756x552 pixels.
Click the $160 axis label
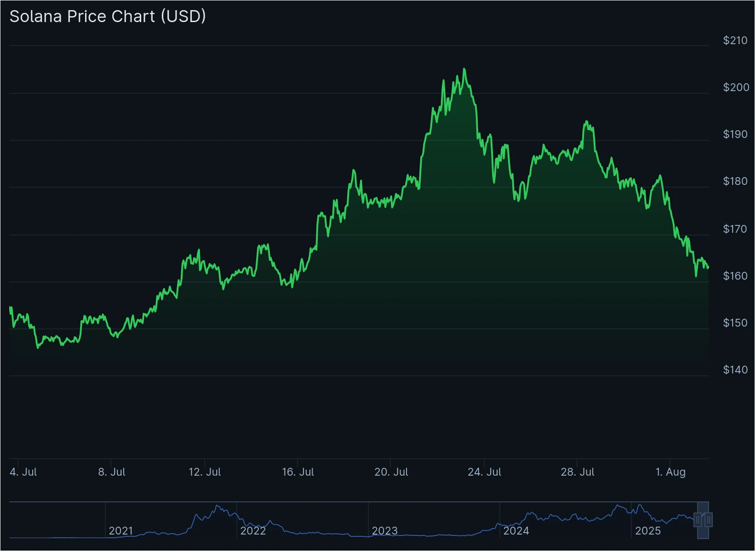(x=735, y=276)
